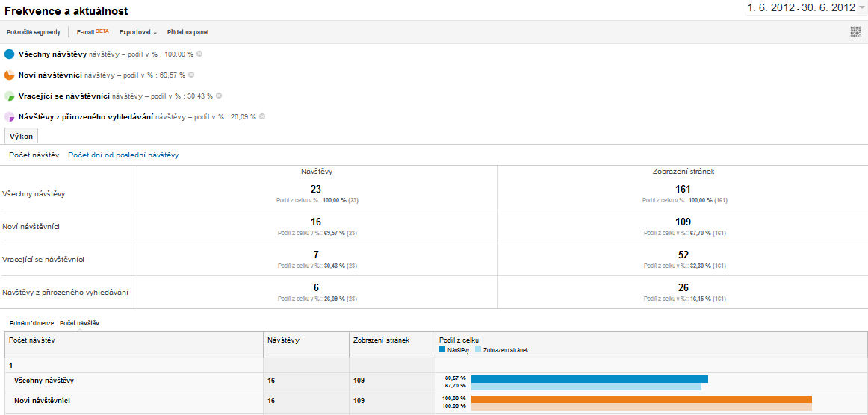Remove the Vracející se návštěvníci segment
Screen dimensions: 868x415
pos(219,96)
